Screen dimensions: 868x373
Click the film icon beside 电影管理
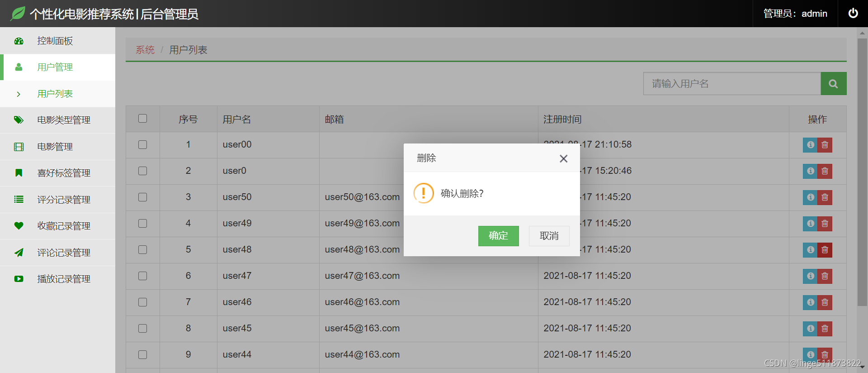pyautogui.click(x=19, y=147)
